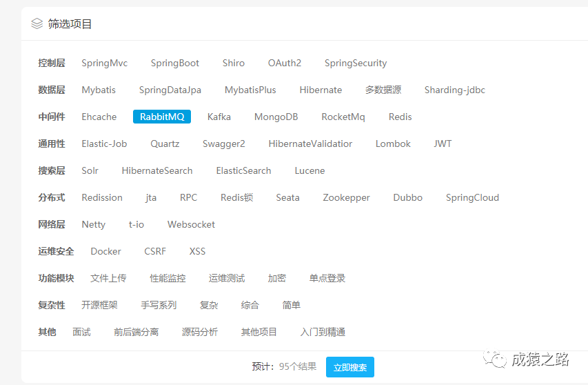Choose the ElasticSearch filter tag
This screenshot has height=385, width=588.
243,170
